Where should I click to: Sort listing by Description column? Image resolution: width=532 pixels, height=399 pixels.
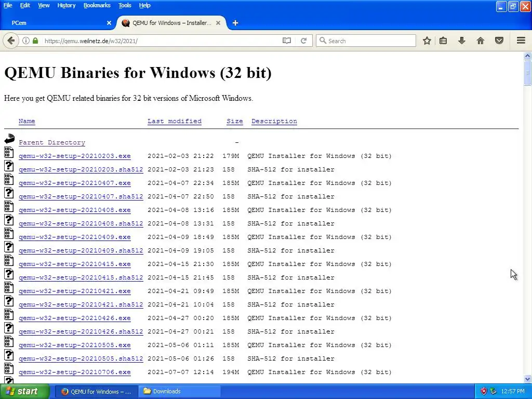pyautogui.click(x=274, y=121)
